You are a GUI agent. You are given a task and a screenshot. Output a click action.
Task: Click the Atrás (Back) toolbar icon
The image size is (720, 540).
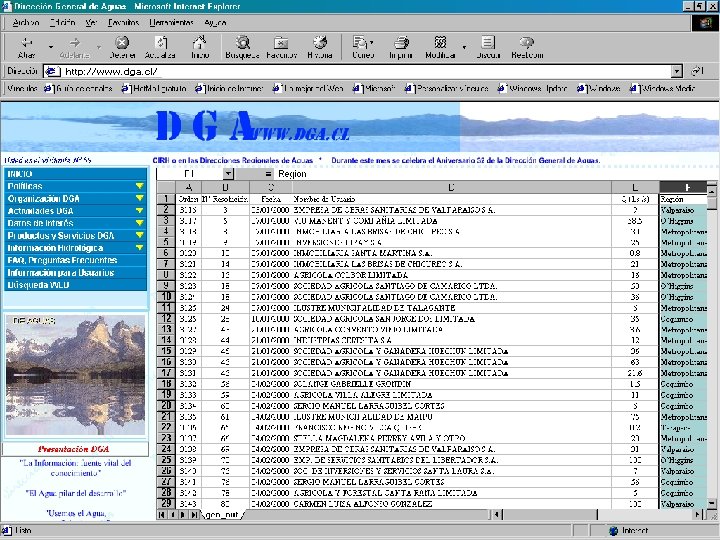tap(27, 43)
